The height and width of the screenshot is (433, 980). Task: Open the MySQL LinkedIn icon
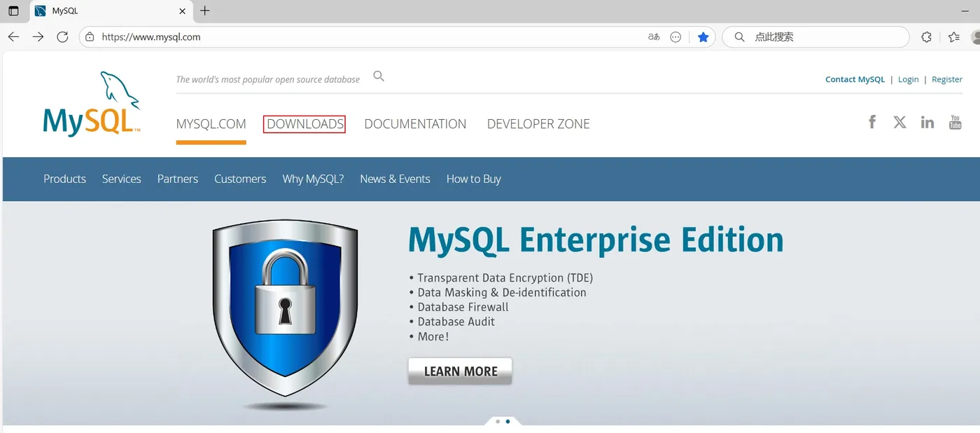pyautogui.click(x=927, y=122)
